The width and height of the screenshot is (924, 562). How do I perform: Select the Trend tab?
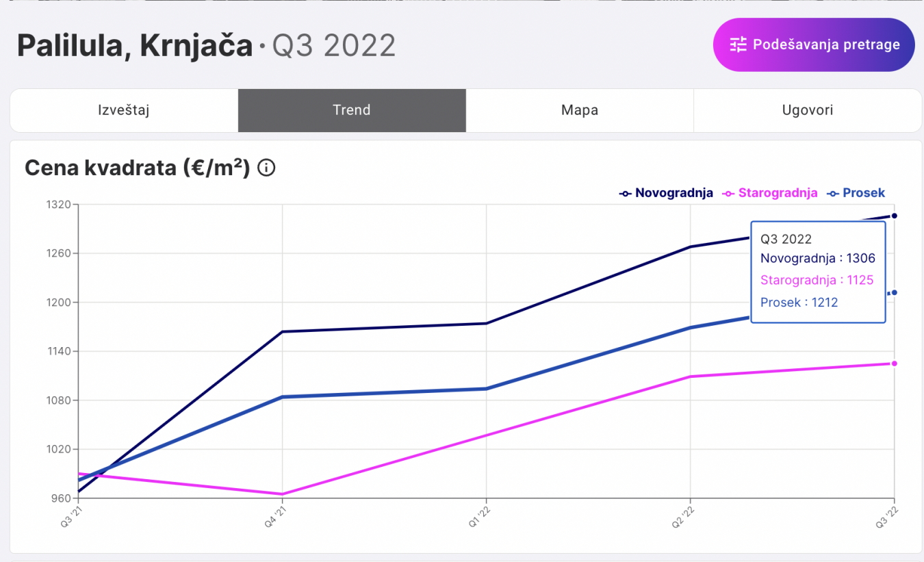pos(352,110)
